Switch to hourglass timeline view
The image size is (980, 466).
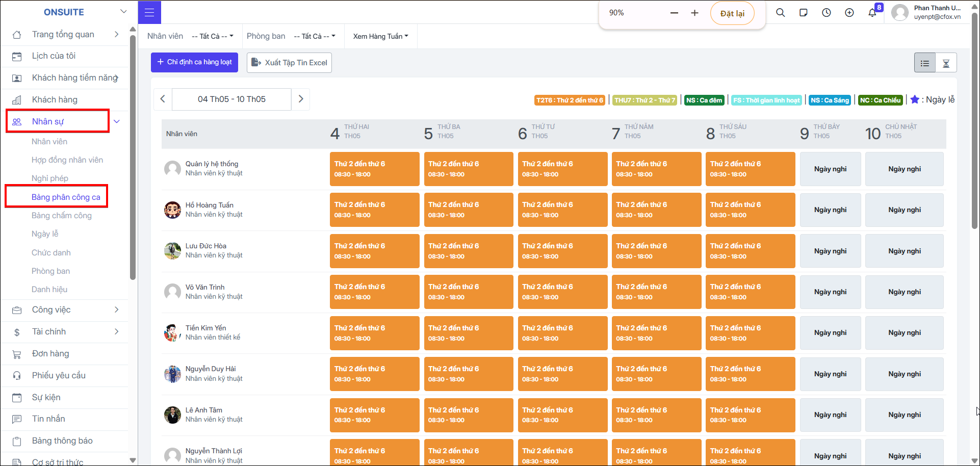tap(946, 63)
